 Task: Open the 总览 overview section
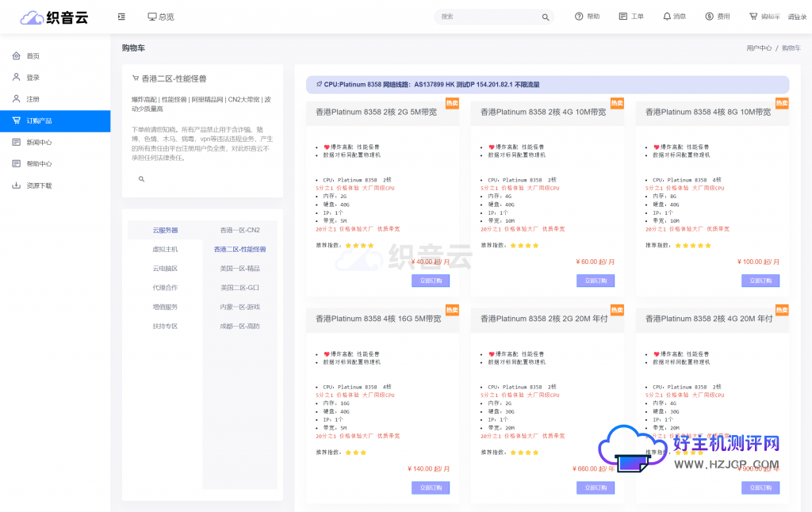[x=162, y=16]
